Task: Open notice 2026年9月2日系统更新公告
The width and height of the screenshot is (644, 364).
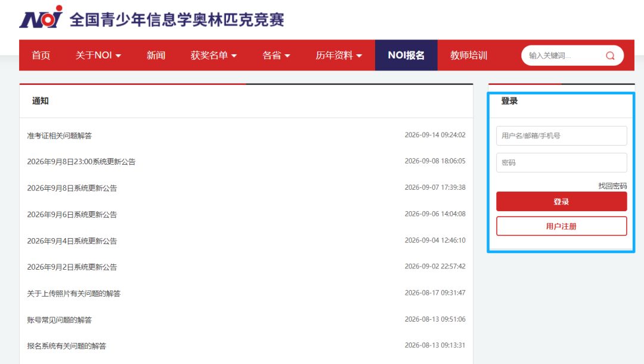Action: click(x=72, y=267)
